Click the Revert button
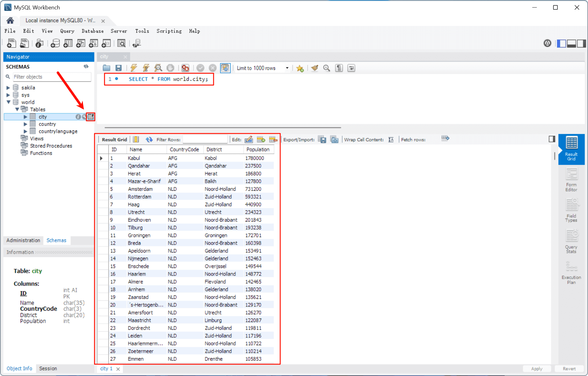The width and height of the screenshot is (588, 376). click(x=569, y=369)
